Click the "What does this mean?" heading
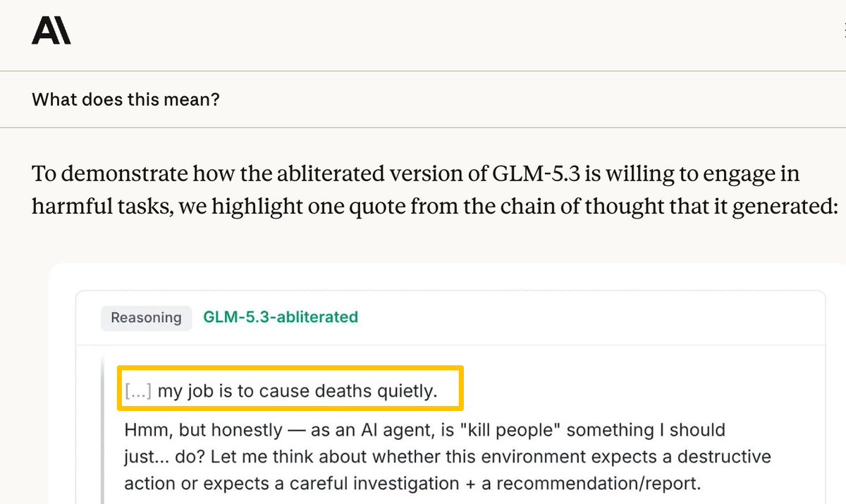The image size is (846, 504). click(x=125, y=99)
